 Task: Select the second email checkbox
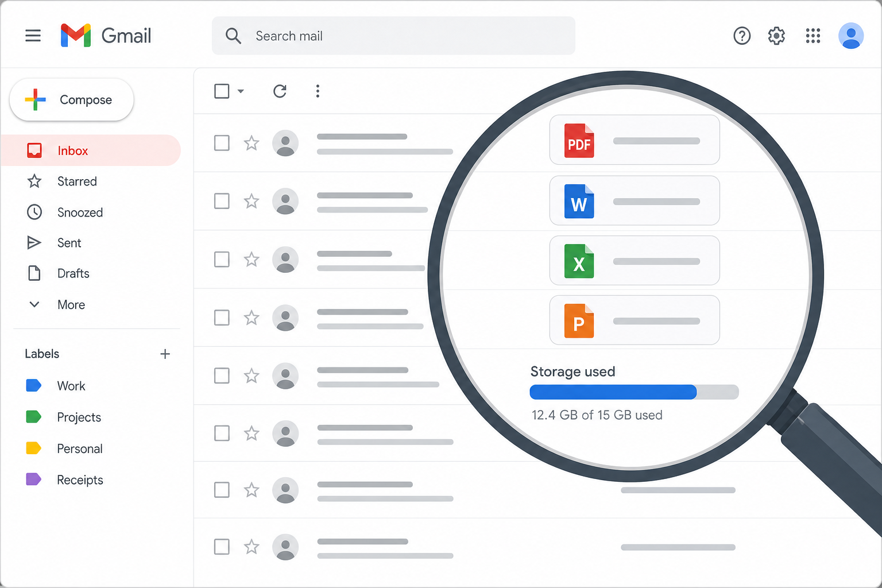coord(222,201)
